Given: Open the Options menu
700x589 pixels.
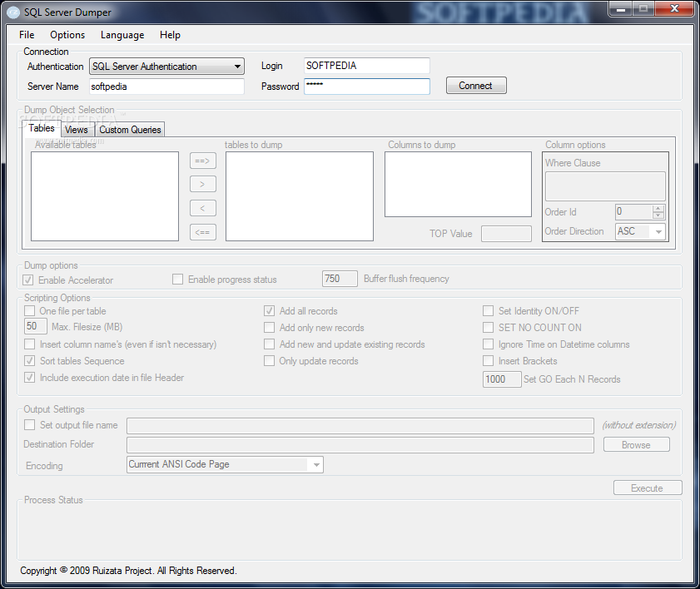Looking at the screenshot, I should tap(67, 35).
